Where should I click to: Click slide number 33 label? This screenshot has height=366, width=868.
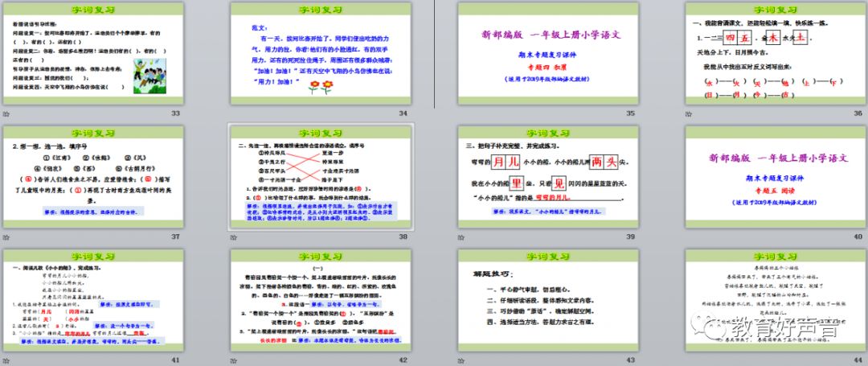[175, 113]
